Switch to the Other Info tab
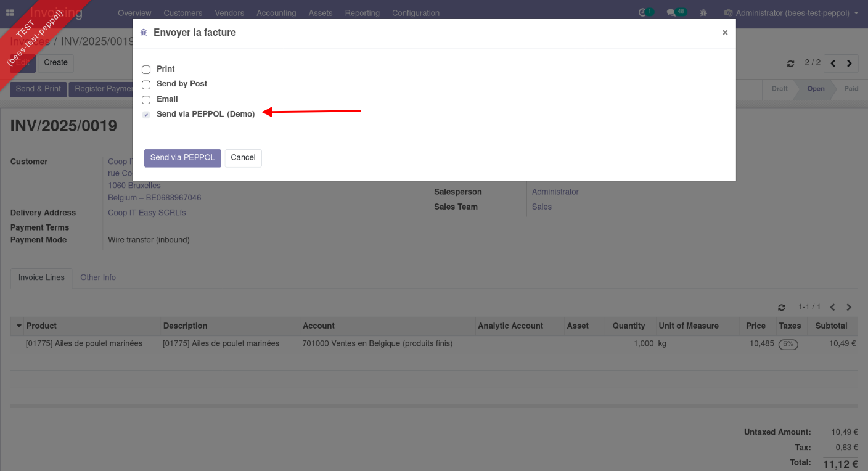 click(98, 277)
